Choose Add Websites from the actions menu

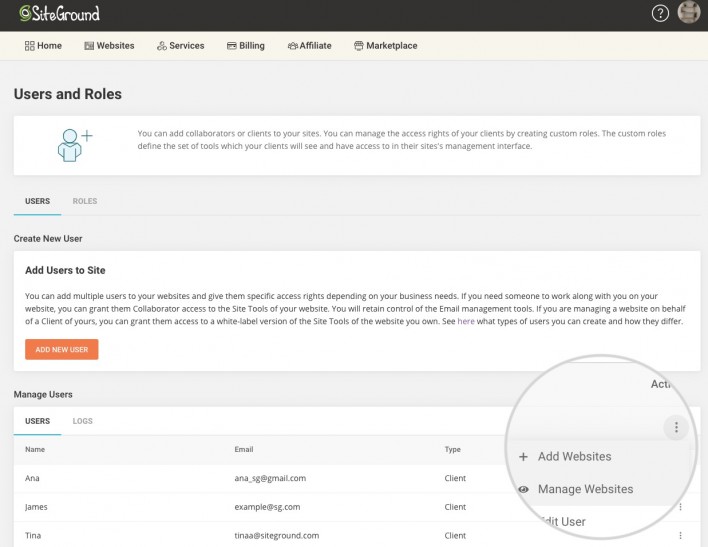click(574, 457)
